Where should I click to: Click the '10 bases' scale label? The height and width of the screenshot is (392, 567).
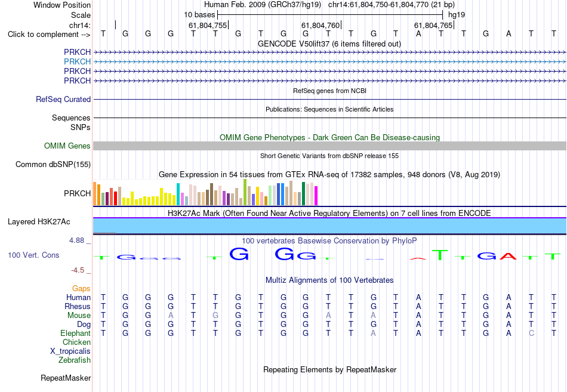pos(199,15)
